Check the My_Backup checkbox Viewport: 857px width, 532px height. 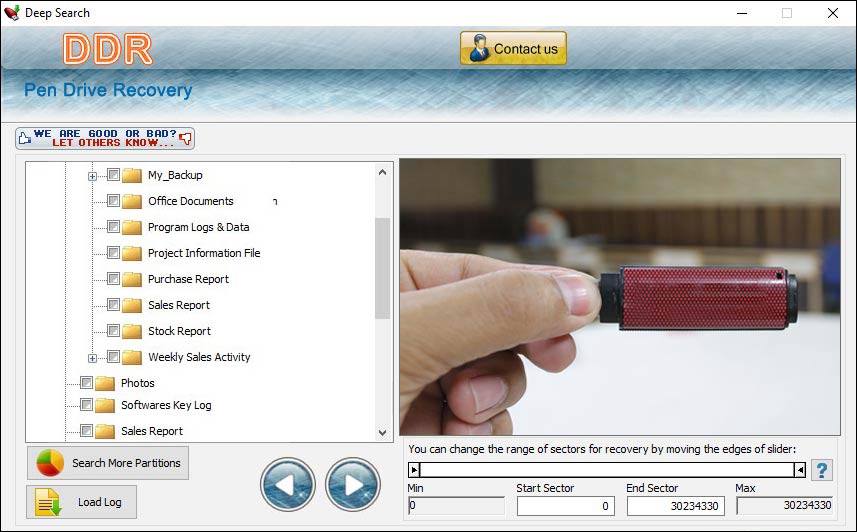pos(113,174)
